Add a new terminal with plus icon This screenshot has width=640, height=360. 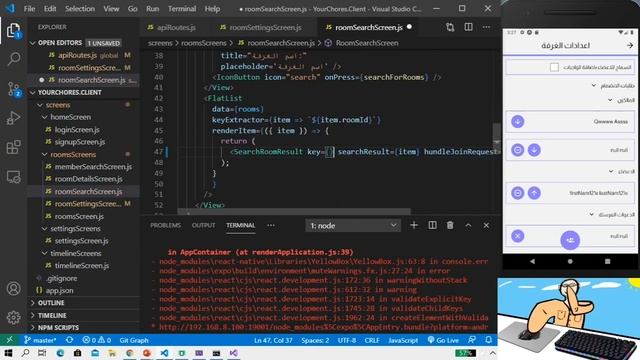414,225
